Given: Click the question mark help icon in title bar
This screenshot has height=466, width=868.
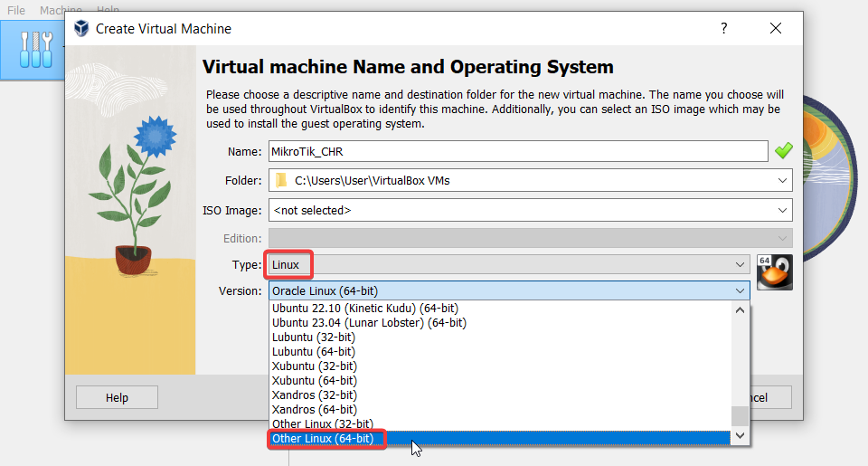Looking at the screenshot, I should point(723,28).
